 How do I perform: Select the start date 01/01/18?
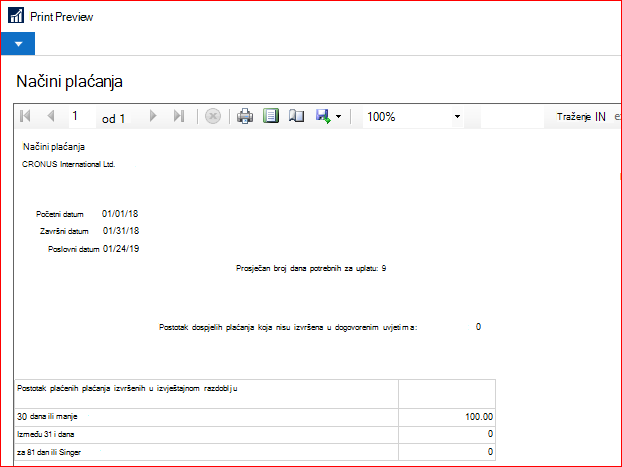(120, 214)
